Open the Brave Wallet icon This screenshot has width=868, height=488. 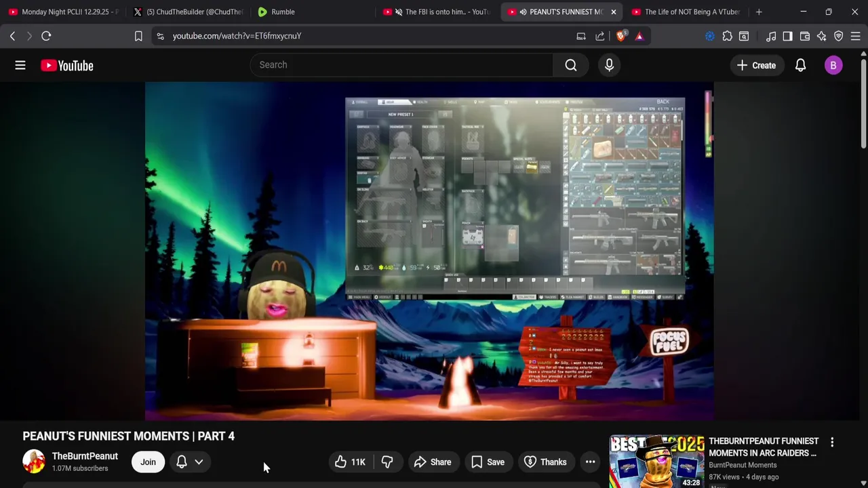coord(805,36)
